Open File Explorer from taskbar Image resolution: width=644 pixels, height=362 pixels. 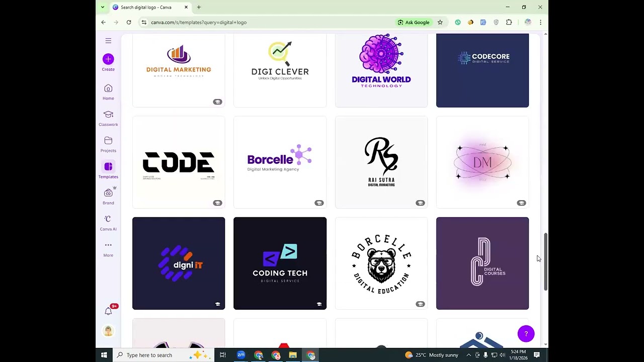(293, 355)
